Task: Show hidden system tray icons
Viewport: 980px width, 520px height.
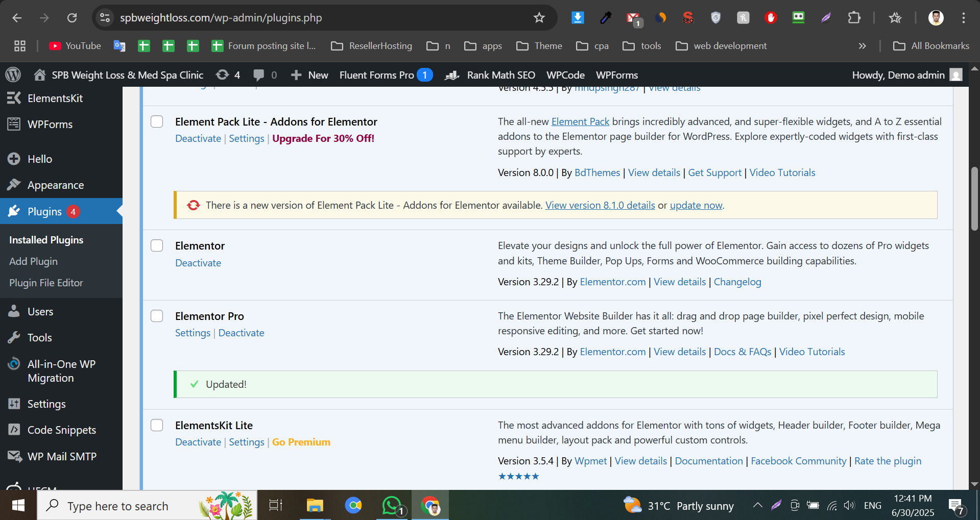Action: click(x=758, y=506)
